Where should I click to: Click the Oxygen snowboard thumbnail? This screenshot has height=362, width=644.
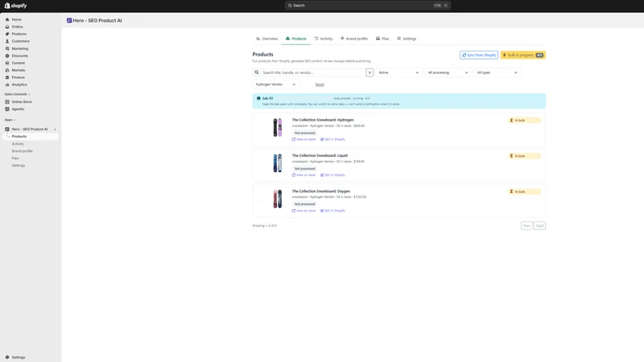tap(278, 199)
